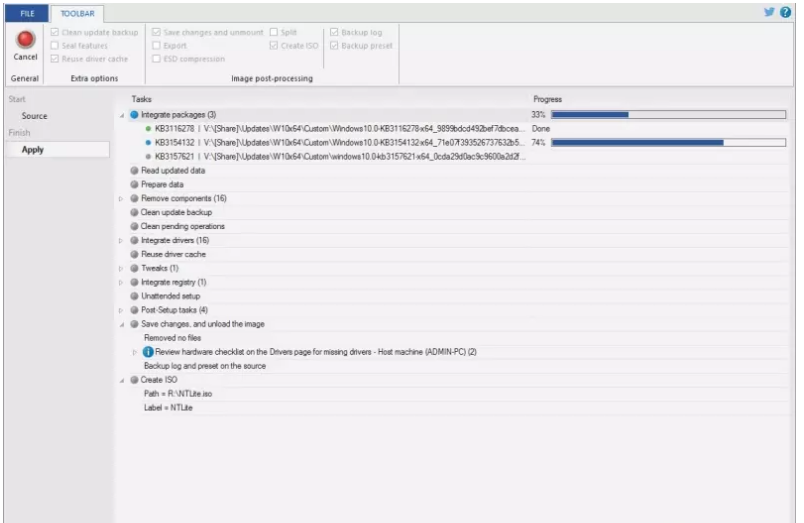
Task: Expand Review hardware checklist entry
Action: 135,352
